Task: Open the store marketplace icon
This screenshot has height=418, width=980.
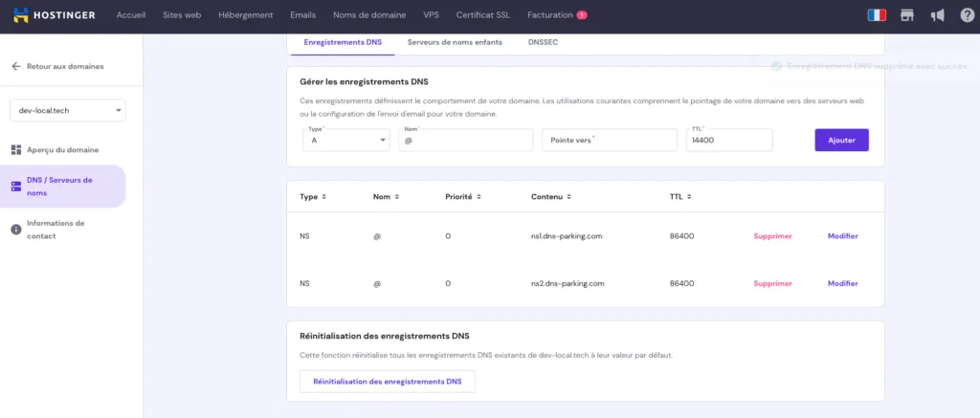Action: point(907,15)
